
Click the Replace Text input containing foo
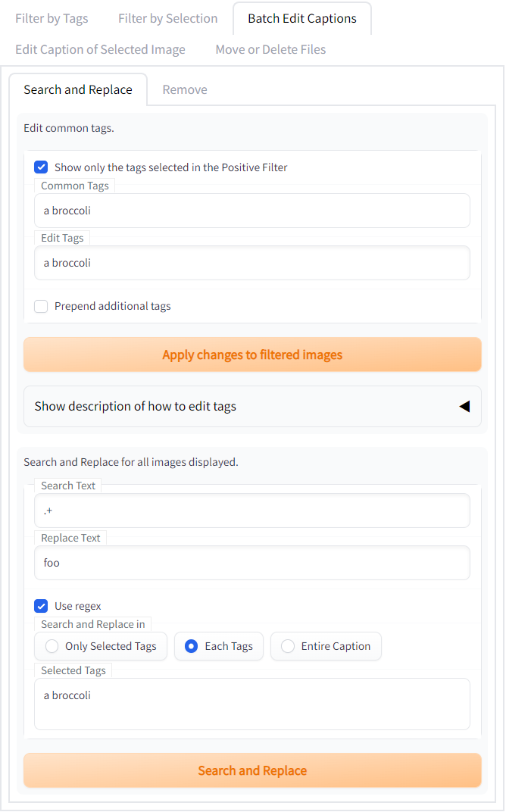[252, 563]
